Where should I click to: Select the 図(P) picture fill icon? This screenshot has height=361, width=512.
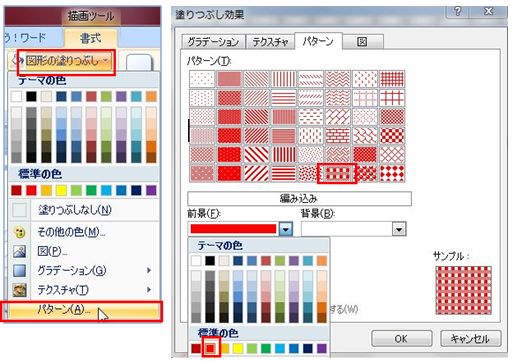(x=20, y=251)
